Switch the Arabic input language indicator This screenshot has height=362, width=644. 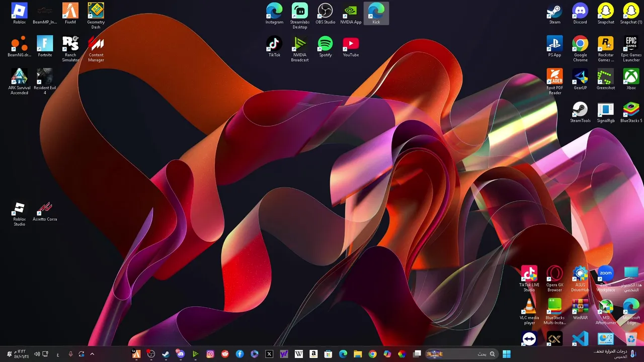58,354
